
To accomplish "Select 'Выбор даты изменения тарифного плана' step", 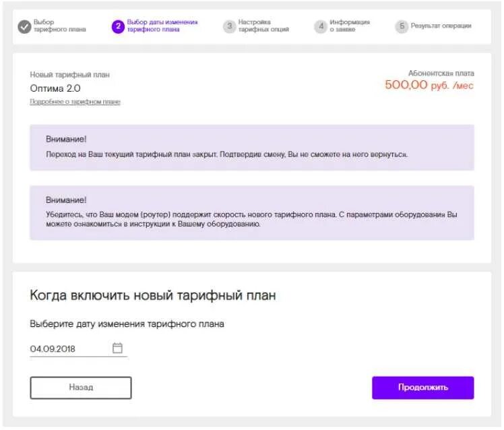I will [x=162, y=26].
